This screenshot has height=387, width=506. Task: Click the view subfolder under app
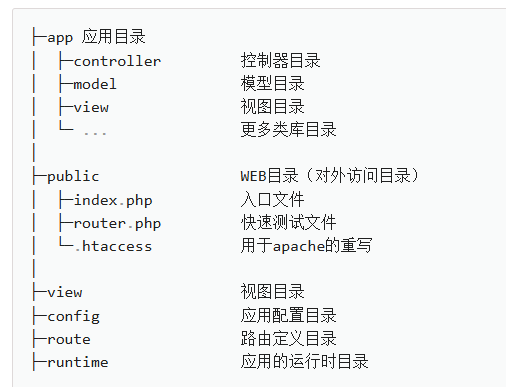pos(91,107)
